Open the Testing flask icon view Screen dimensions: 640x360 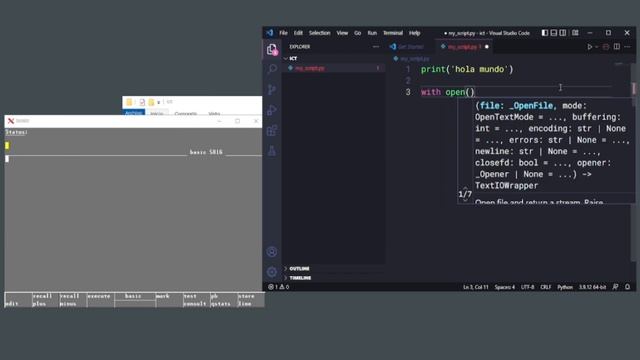coord(272,151)
